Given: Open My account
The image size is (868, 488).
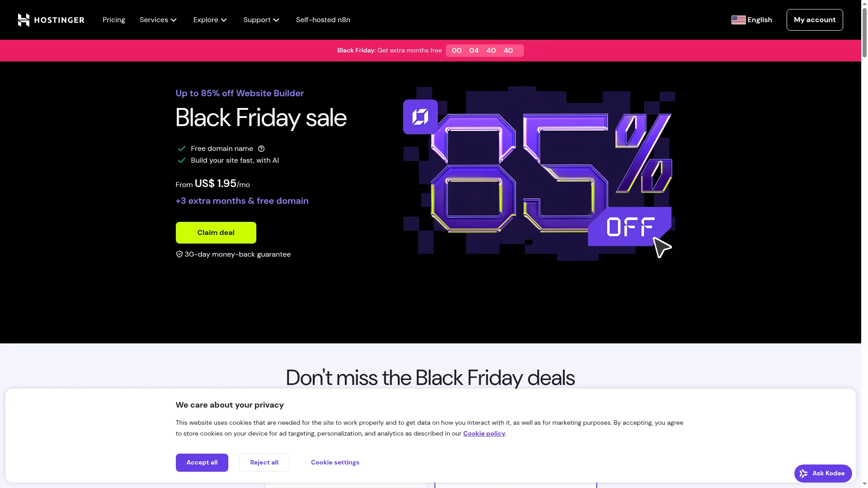Looking at the screenshot, I should [x=814, y=20].
